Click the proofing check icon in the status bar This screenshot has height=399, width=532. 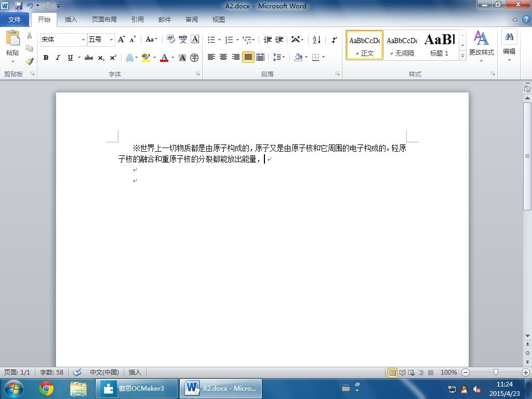77,372
